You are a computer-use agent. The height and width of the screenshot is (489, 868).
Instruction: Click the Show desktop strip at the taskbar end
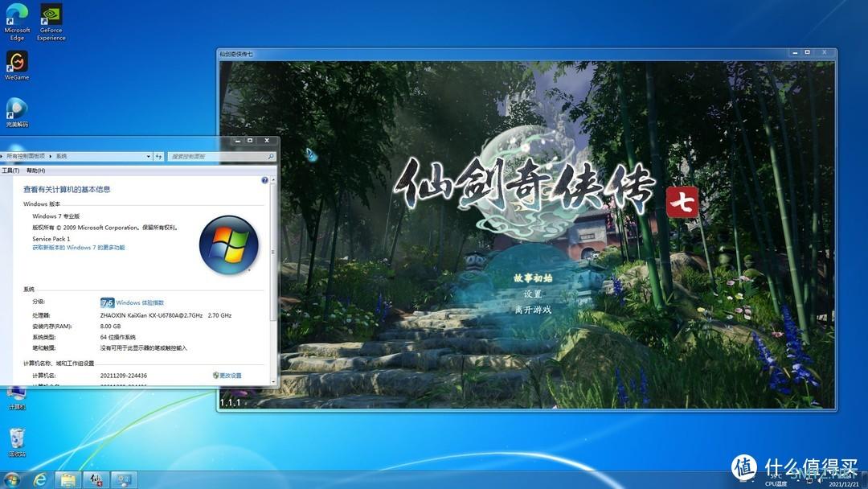pos(865,479)
